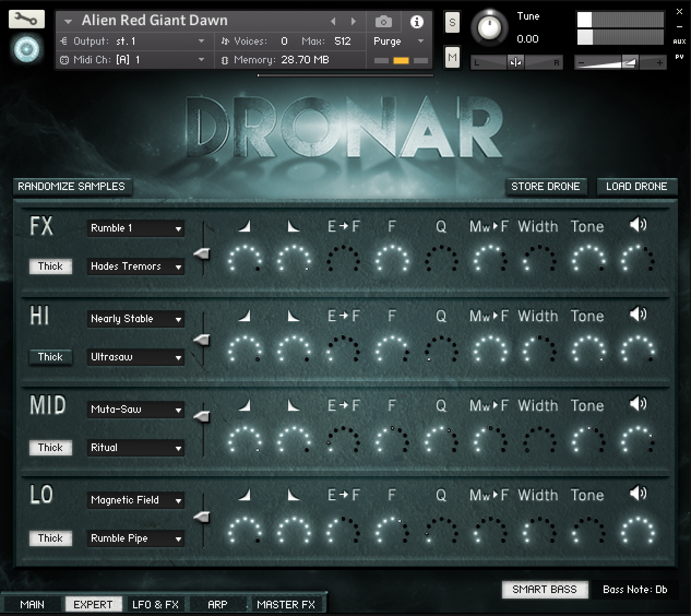Toggle Thick mode on the FX layer
This screenshot has height=616, width=691.
[50, 266]
